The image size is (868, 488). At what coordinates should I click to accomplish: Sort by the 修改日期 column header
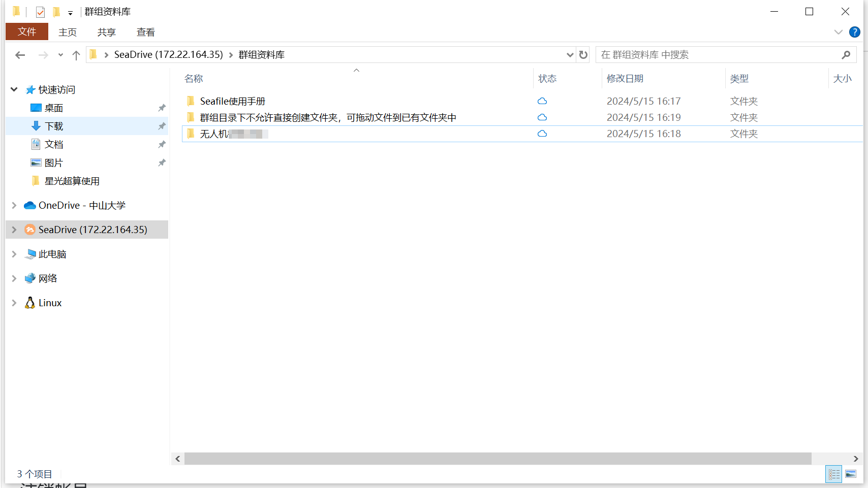tap(625, 79)
